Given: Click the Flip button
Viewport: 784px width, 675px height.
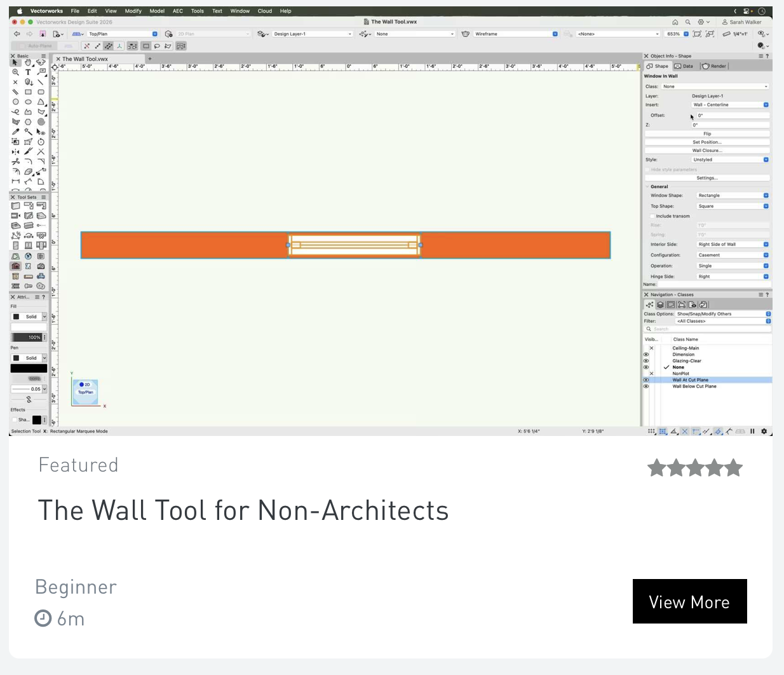Looking at the screenshot, I should pos(706,133).
